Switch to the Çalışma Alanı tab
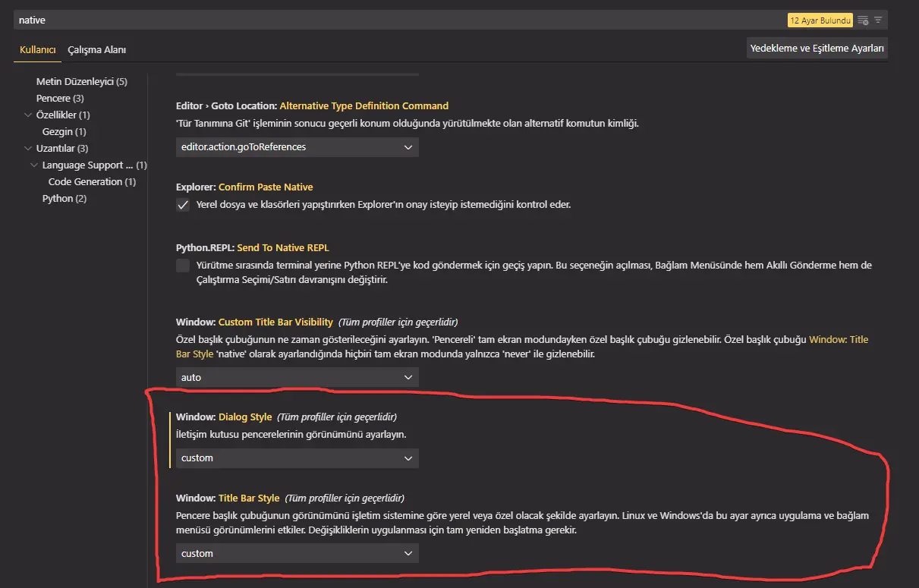The image size is (919, 588). (97, 49)
